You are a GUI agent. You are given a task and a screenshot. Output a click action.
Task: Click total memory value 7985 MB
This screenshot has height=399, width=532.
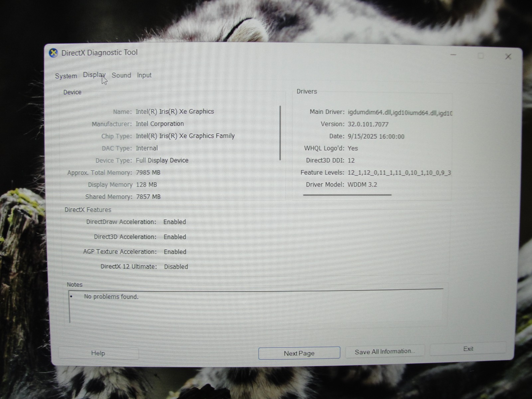tap(148, 173)
